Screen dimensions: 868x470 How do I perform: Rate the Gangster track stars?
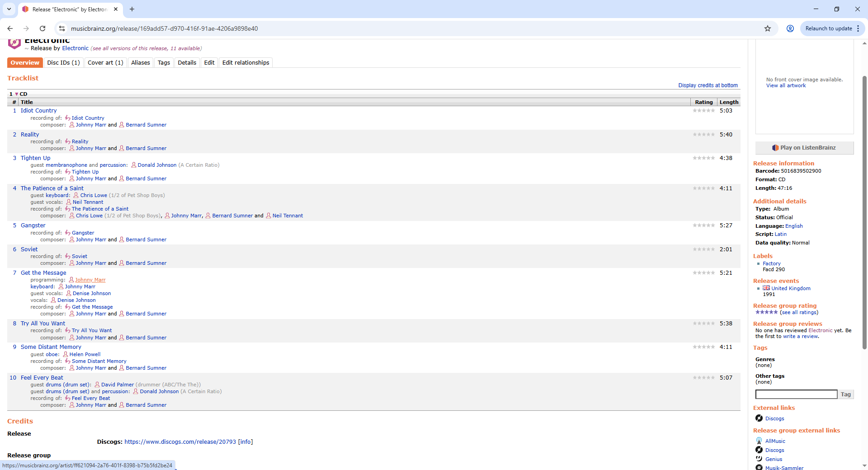[704, 226]
